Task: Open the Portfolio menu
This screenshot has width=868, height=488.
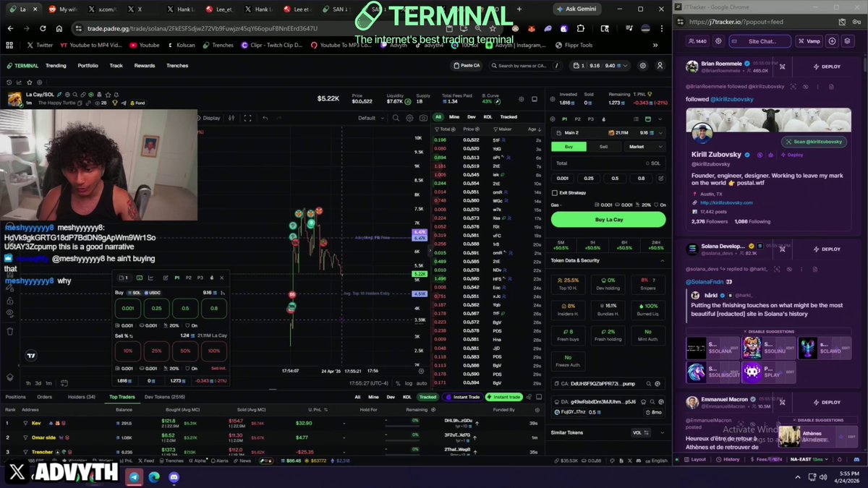Action: click(x=88, y=66)
